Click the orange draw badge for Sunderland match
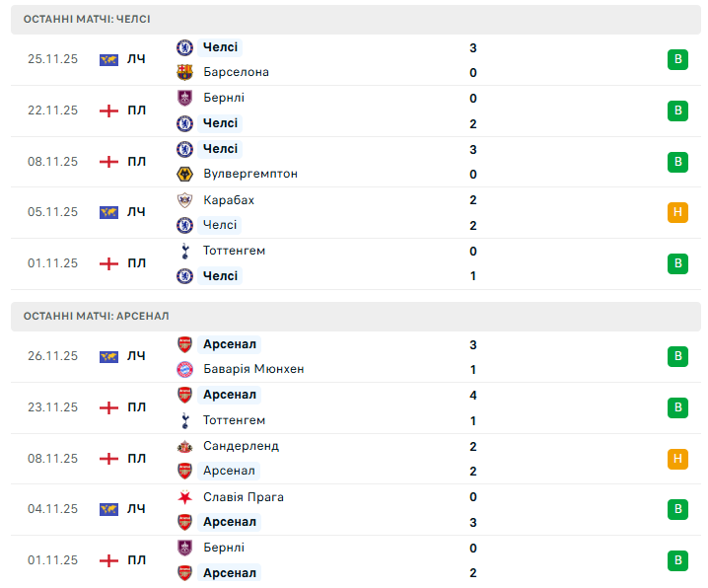 coord(677,458)
